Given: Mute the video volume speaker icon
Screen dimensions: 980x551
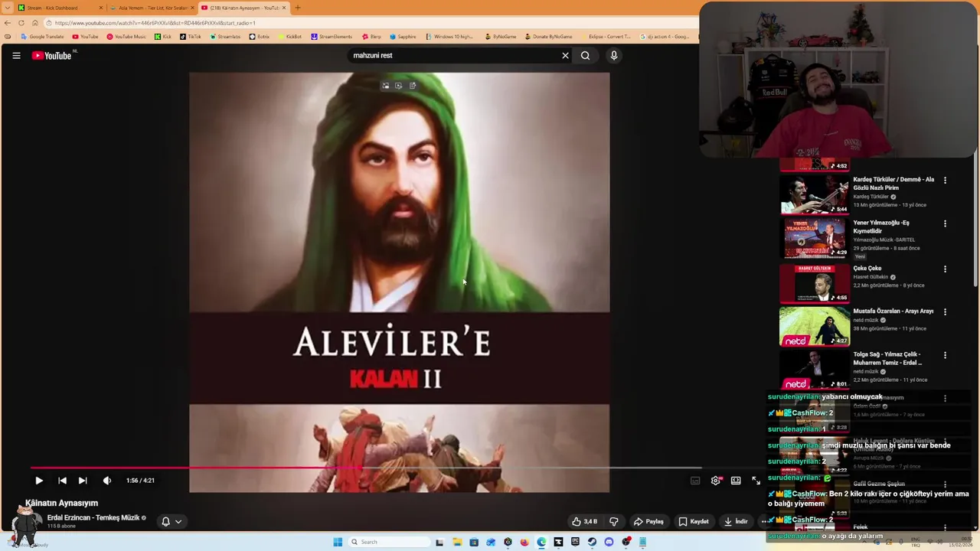Looking at the screenshot, I should click(107, 481).
